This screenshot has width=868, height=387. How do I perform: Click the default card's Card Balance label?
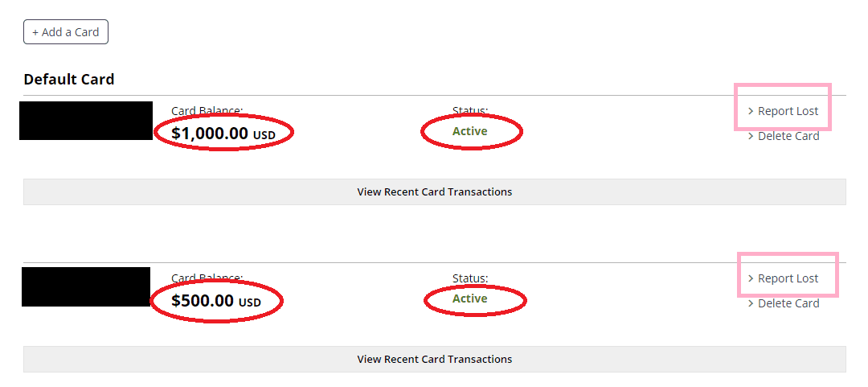coord(207,110)
